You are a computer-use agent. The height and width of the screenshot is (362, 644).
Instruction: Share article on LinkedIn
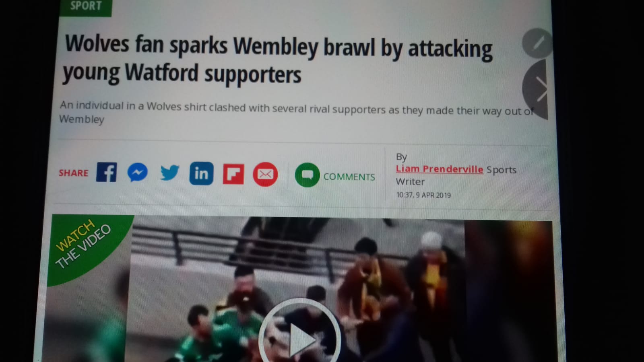[x=201, y=173]
